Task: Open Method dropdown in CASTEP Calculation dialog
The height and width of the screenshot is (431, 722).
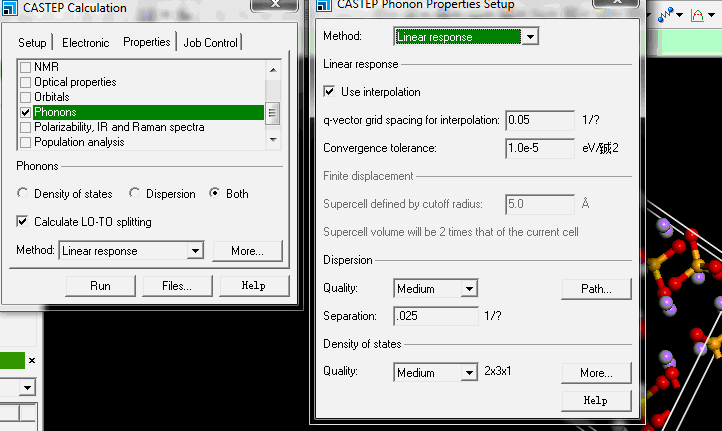Action: [x=195, y=250]
